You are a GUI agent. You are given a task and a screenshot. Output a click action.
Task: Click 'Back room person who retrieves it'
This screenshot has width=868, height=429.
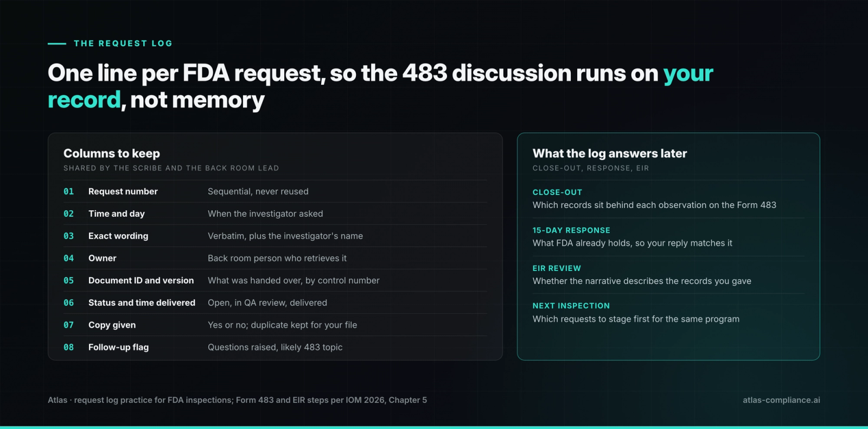(277, 258)
